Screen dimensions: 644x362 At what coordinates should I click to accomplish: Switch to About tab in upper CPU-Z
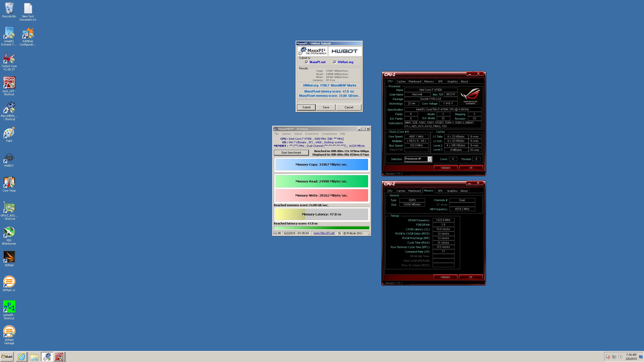point(464,81)
